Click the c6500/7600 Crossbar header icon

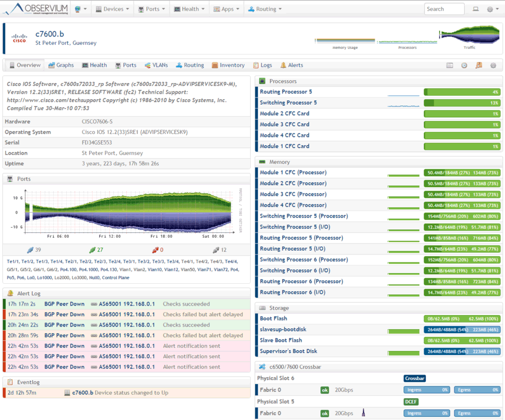(x=263, y=367)
